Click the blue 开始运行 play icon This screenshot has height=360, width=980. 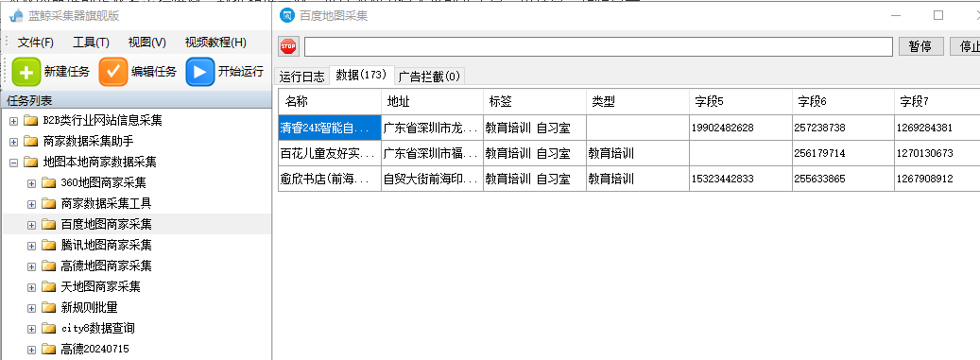tap(200, 72)
